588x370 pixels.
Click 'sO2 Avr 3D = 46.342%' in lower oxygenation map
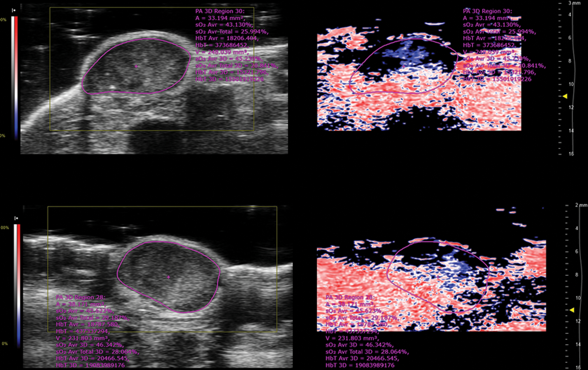pyautogui.click(x=360, y=345)
